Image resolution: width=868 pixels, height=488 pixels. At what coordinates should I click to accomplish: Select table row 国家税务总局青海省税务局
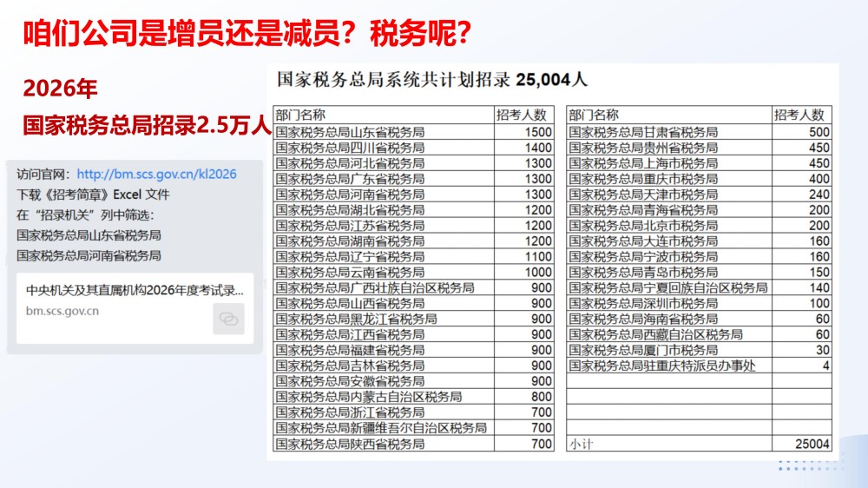tap(699, 209)
